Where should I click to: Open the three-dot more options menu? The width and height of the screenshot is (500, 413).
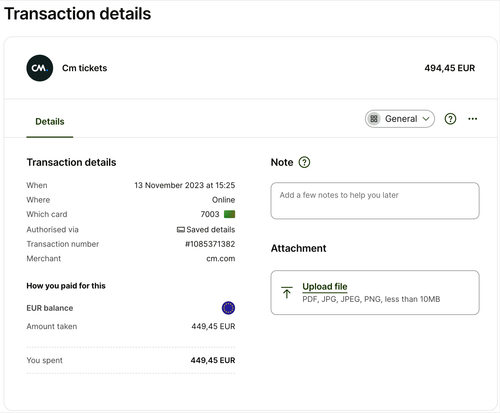[x=472, y=119]
